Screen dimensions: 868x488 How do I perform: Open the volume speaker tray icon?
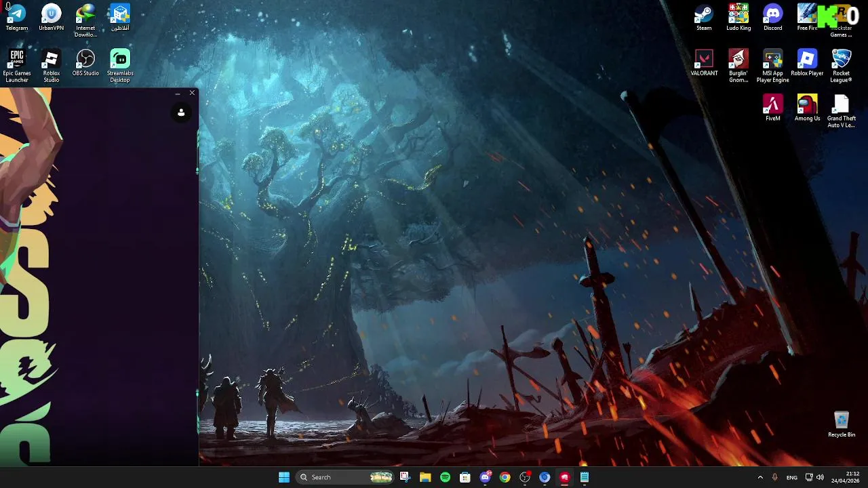[820, 477]
